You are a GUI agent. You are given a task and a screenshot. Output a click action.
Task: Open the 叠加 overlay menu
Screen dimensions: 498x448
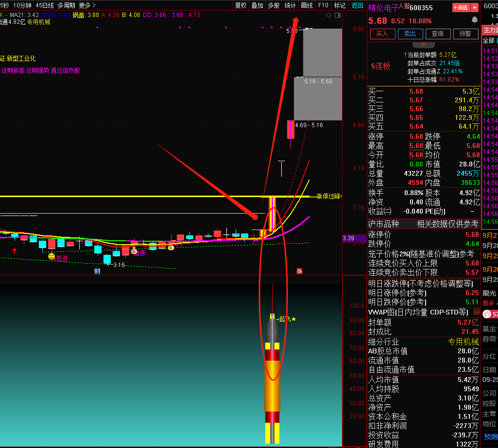click(257, 5)
